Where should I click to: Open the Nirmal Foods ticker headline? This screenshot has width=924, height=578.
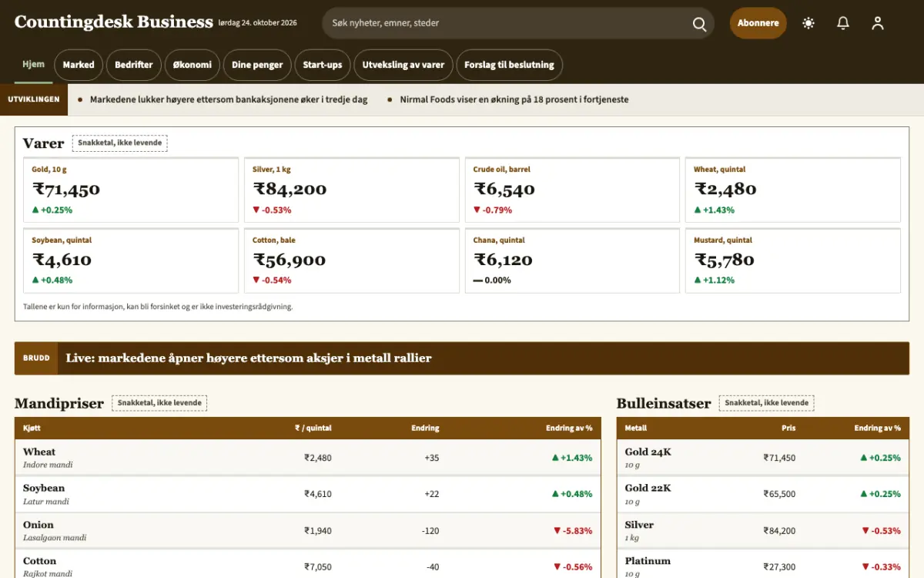[x=514, y=99]
